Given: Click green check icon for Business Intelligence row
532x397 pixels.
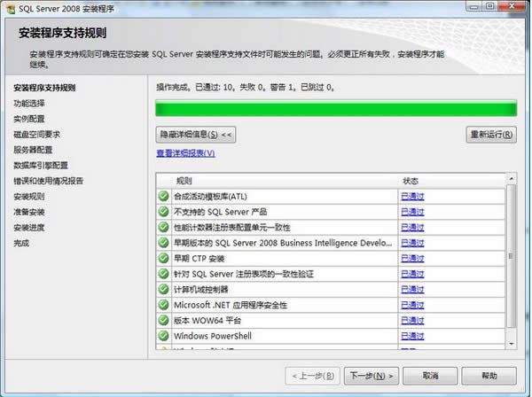Looking at the screenshot, I should [163, 243].
